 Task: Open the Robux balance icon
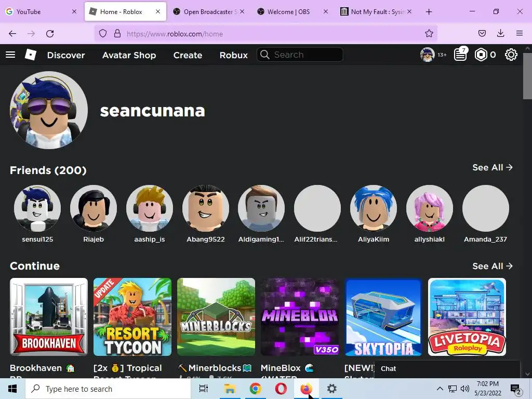pyautogui.click(x=481, y=55)
